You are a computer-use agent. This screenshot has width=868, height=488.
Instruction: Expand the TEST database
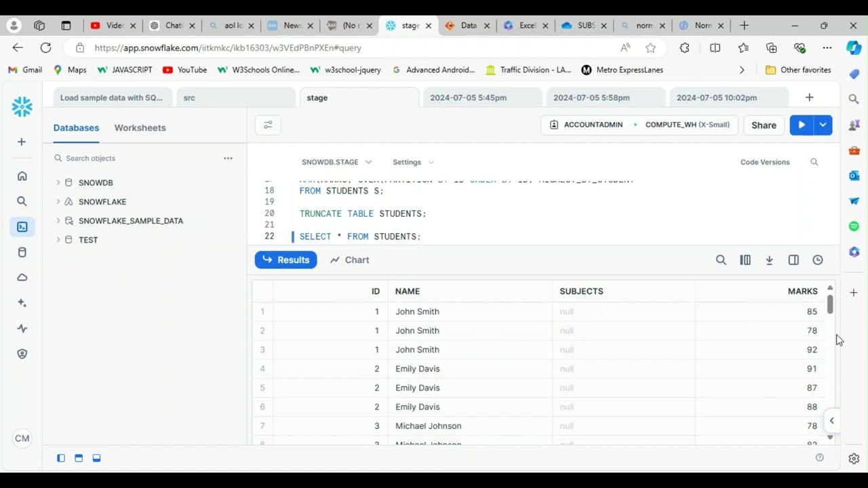pos(58,239)
